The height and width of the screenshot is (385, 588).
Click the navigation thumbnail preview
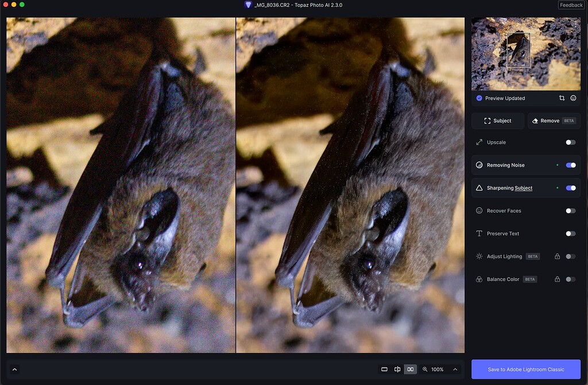[x=525, y=53]
